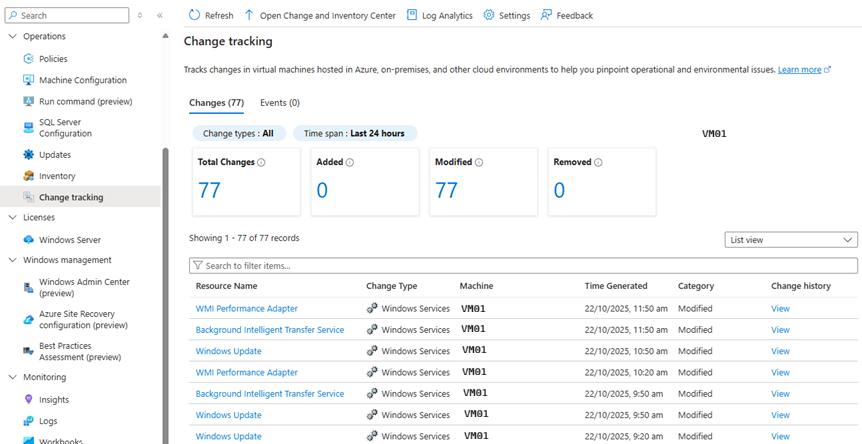
Task: Click the info icon next to Modified
Action: 479,163
